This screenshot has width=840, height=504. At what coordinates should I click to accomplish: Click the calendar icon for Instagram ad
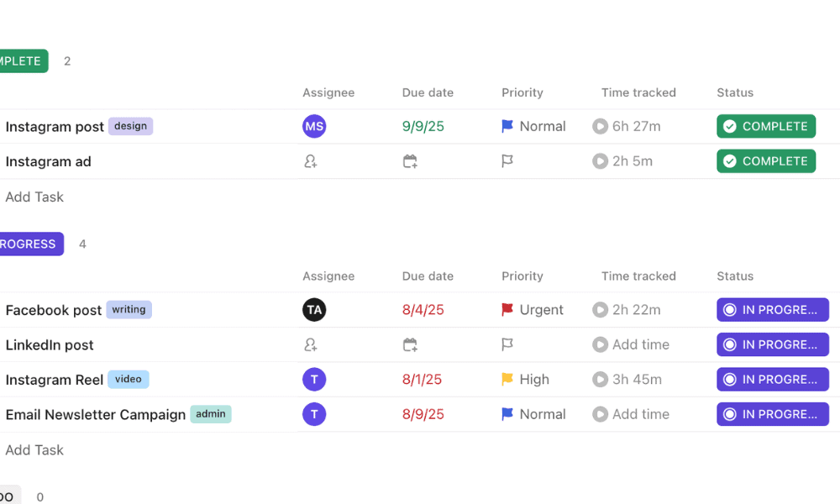coord(410,161)
